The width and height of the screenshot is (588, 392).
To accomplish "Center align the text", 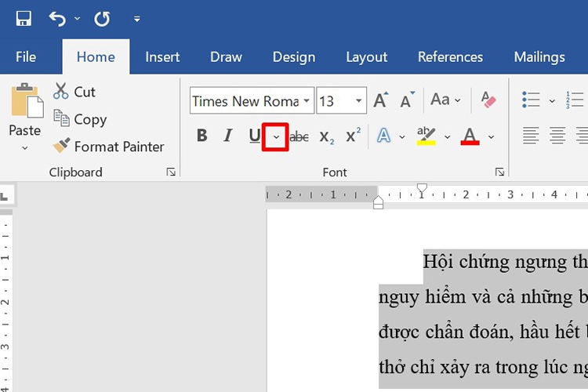I will [557, 136].
